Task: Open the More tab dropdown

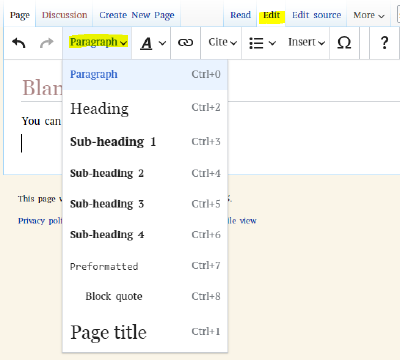Action: click(369, 15)
